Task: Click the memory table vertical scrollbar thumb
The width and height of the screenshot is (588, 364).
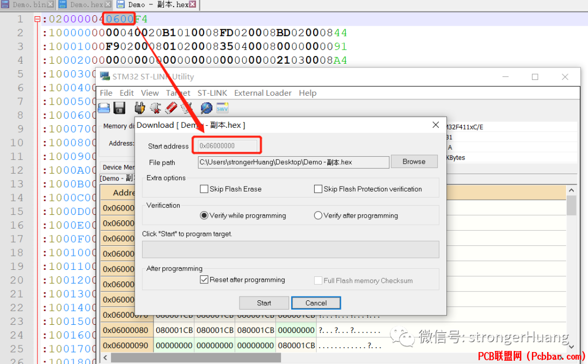Action: 571,206
